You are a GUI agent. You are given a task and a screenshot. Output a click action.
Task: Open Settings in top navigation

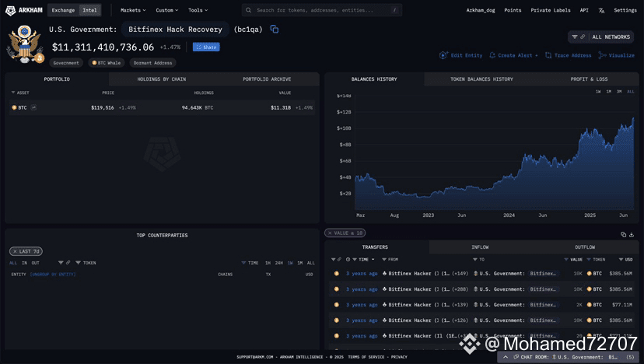click(625, 10)
